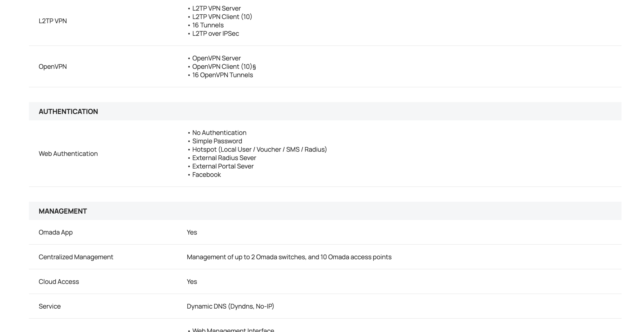Click the Simple Password list item

click(x=217, y=141)
